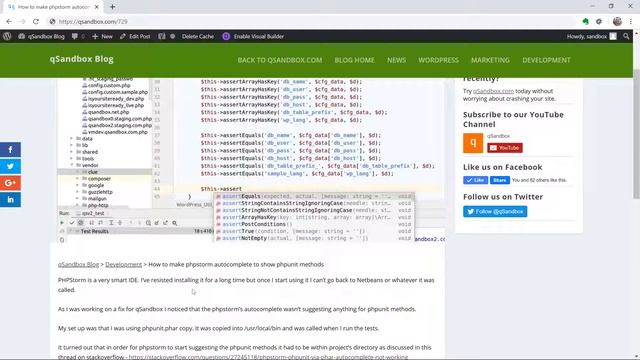Click Follow @qSandbox Twitter button
The width and height of the screenshot is (640, 360).
click(x=495, y=211)
